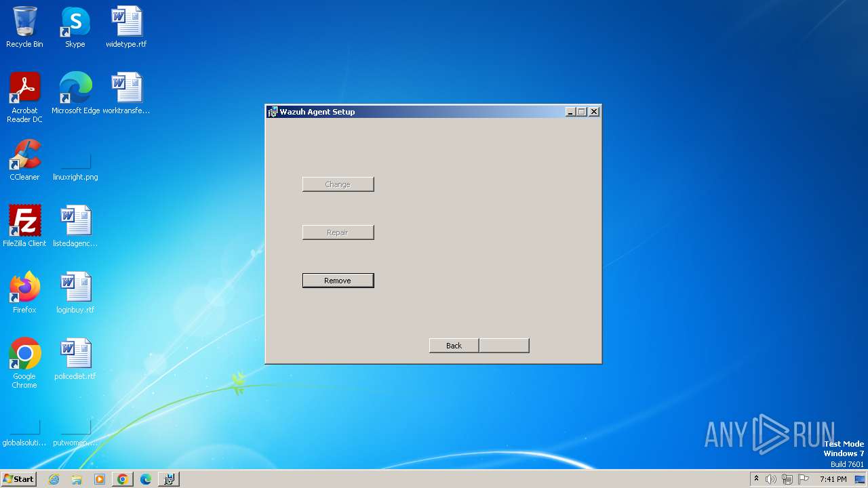Open Windows Explorer from the taskbar
The height and width of the screenshot is (488, 868).
tap(77, 479)
